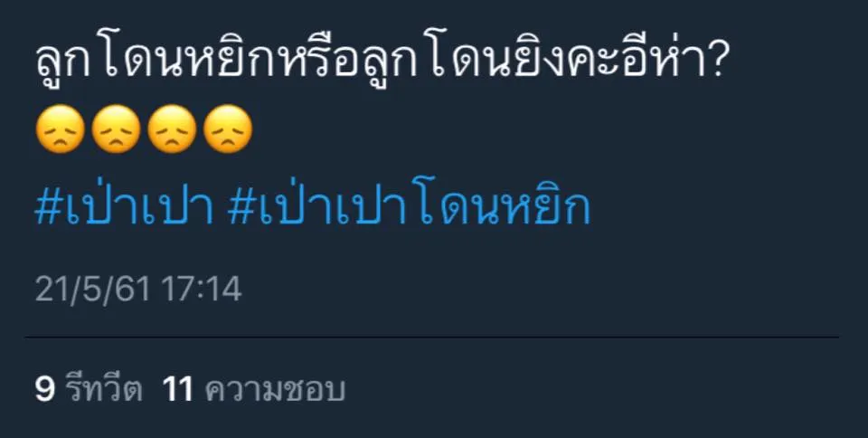The image size is (868, 438).
Task: Click the retweet count number 9
Action: tap(45, 389)
